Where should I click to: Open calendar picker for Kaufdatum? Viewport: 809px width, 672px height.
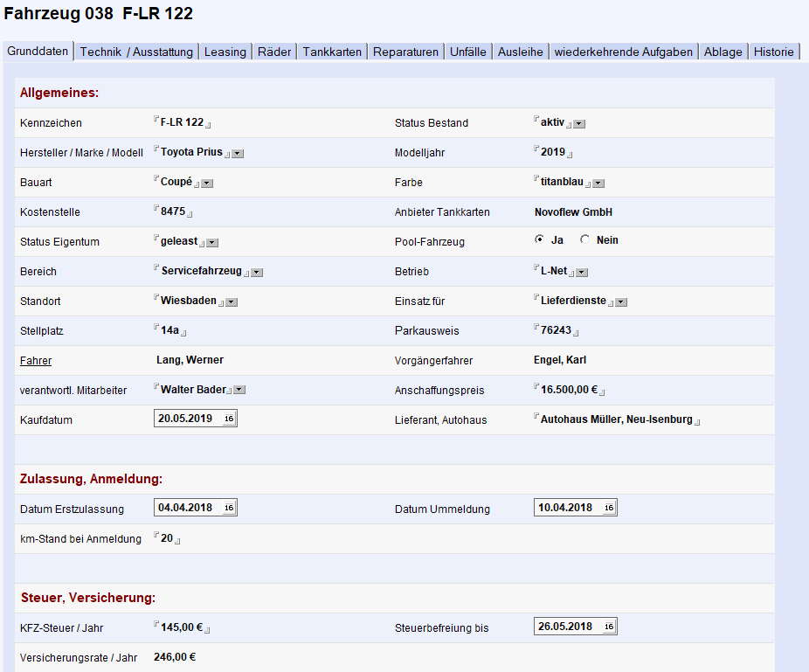click(x=229, y=419)
